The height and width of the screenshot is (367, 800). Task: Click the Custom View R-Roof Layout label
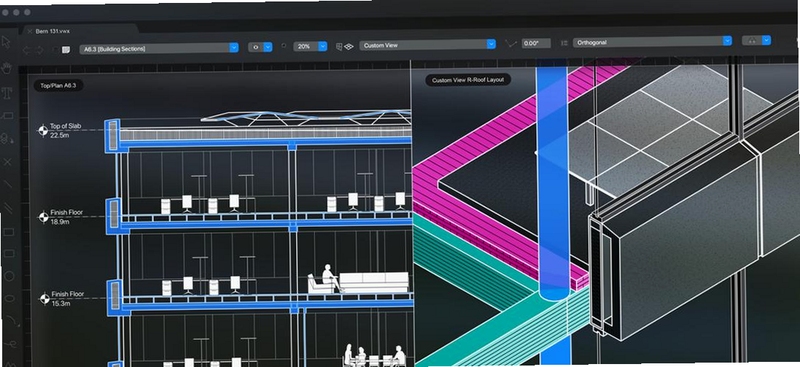click(x=468, y=80)
